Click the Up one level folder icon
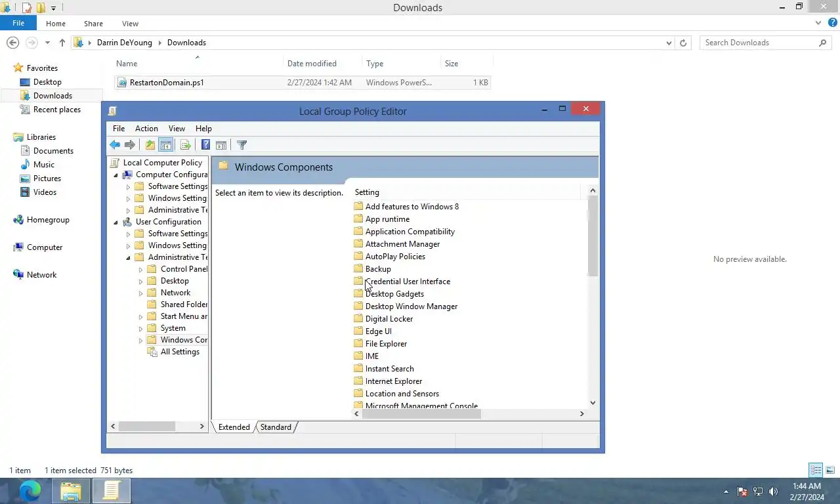The height and width of the screenshot is (504, 840). click(x=150, y=145)
